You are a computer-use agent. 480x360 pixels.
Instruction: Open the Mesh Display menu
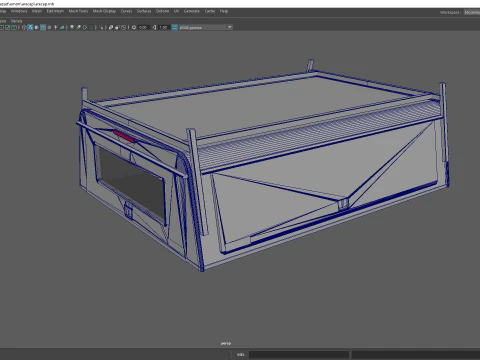coord(104,11)
